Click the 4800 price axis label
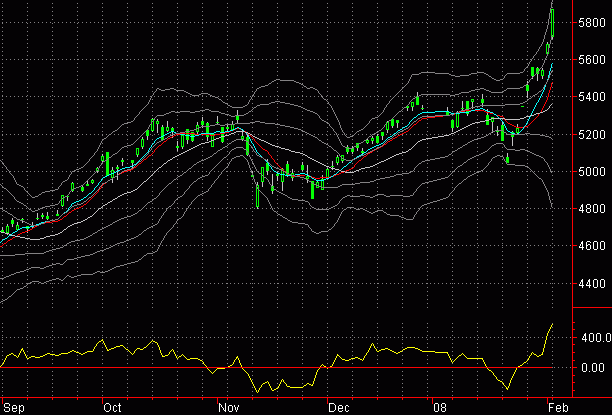612x415 pixels. pyautogui.click(x=592, y=209)
